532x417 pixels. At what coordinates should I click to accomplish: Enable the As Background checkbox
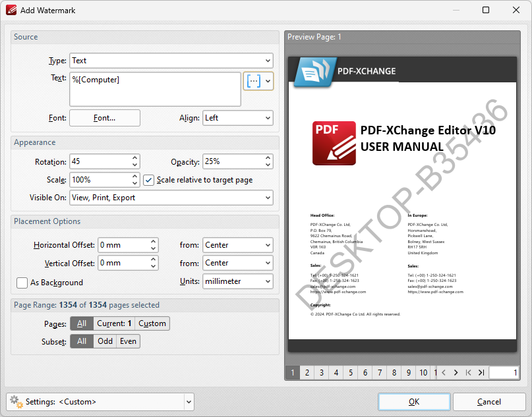pos(22,283)
